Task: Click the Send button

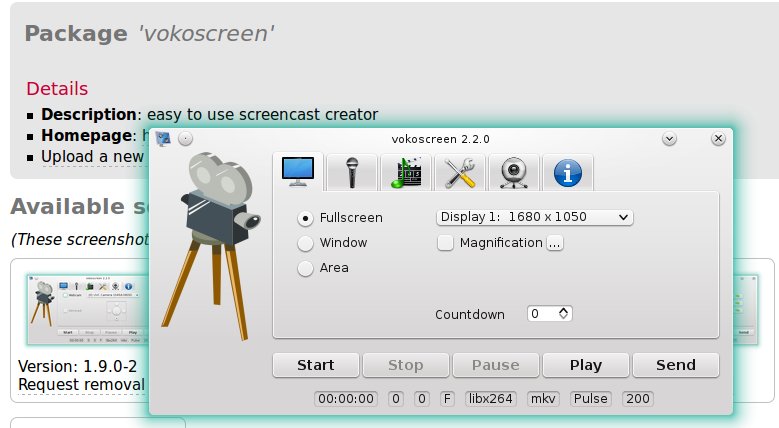Action: click(676, 365)
